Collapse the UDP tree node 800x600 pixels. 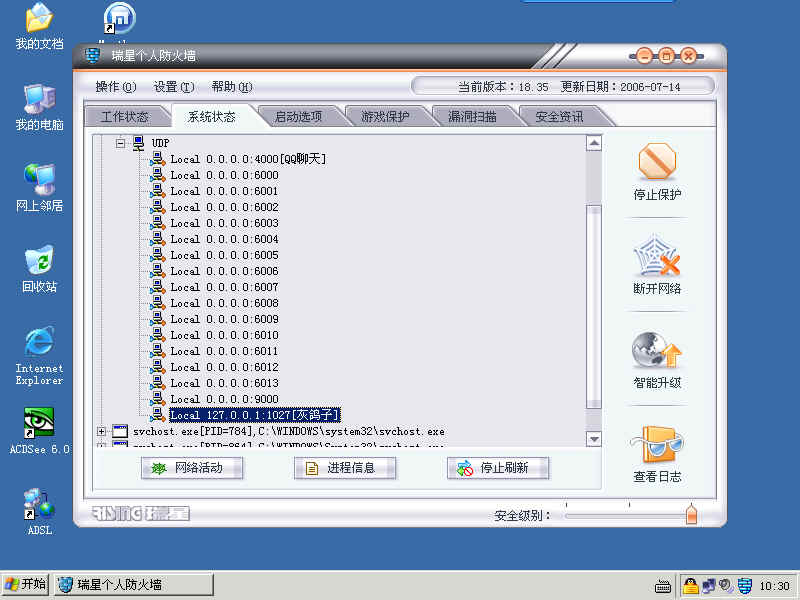point(120,143)
